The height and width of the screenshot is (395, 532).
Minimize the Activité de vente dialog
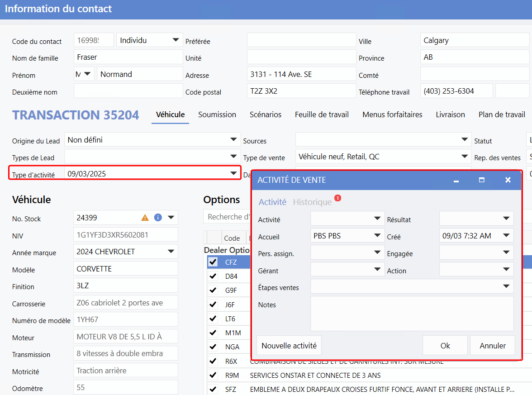(456, 180)
